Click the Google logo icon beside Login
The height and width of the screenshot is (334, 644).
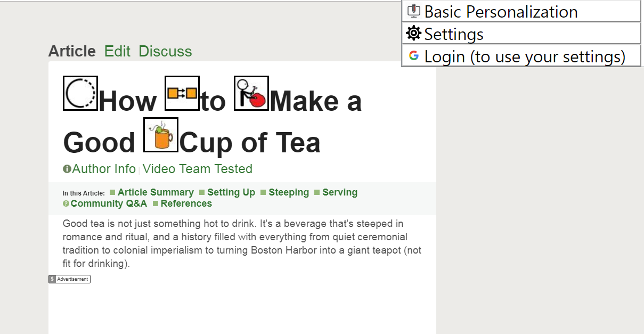tap(414, 56)
